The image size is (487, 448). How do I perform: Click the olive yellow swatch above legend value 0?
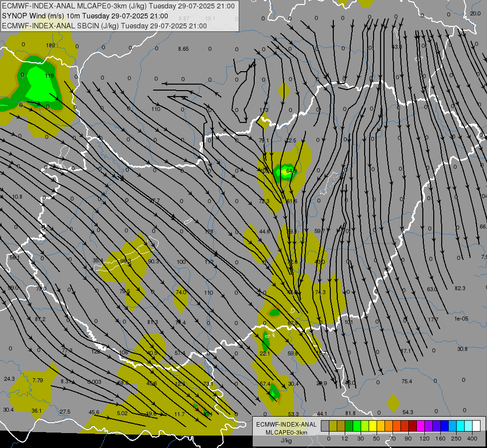333,426
